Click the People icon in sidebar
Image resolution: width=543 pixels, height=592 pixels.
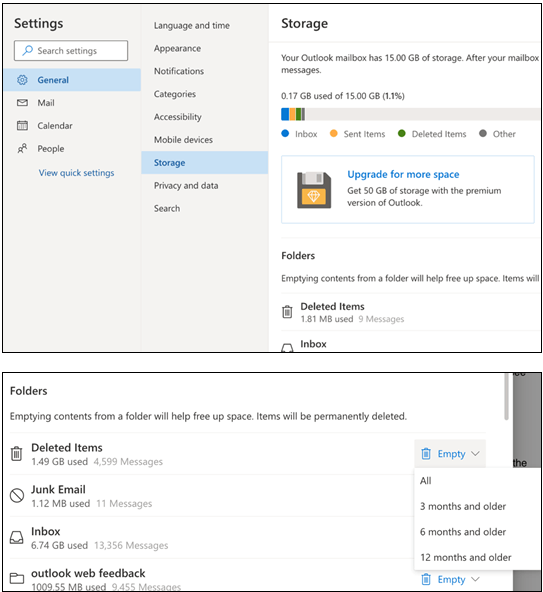[22, 148]
